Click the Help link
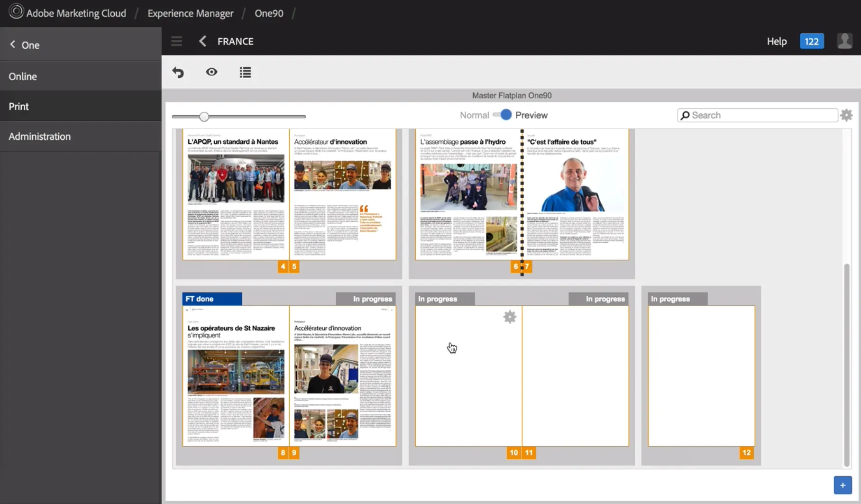861x504 pixels. [x=777, y=41]
